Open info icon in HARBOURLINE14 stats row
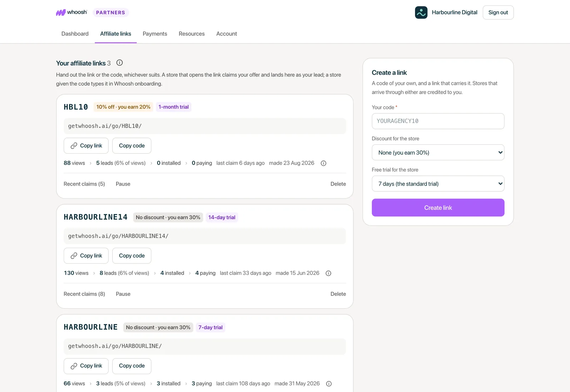 pyautogui.click(x=328, y=273)
